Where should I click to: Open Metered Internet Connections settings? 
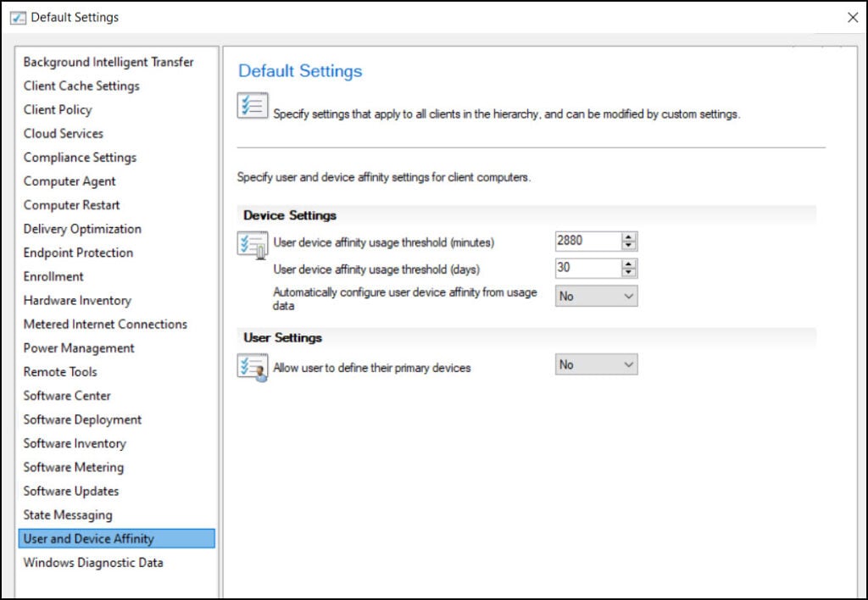pos(105,324)
